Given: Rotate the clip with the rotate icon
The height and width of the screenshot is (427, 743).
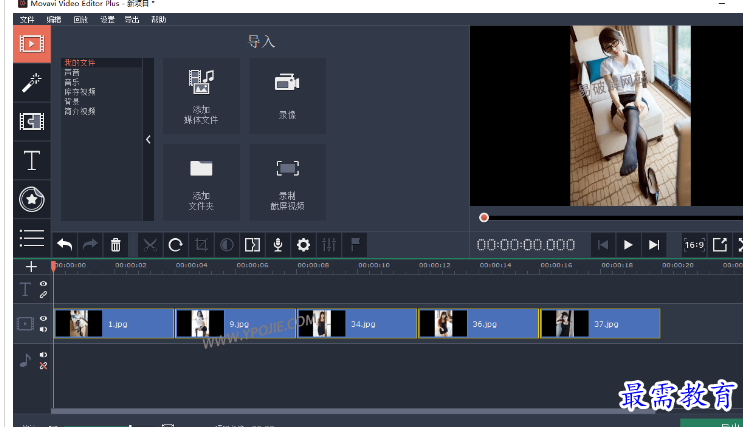Looking at the screenshot, I should tap(176, 245).
